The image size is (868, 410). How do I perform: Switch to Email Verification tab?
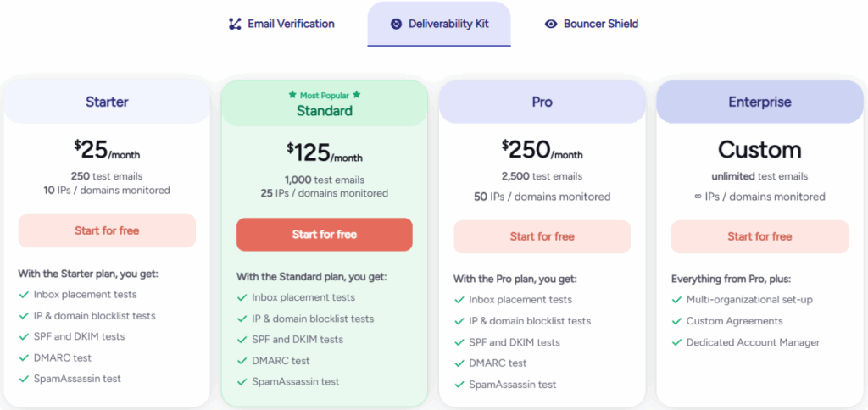(282, 24)
